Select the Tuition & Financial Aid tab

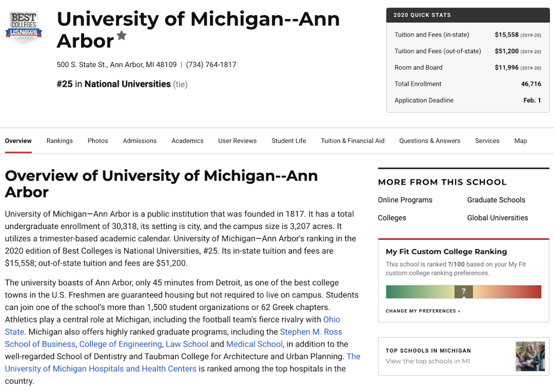point(352,141)
